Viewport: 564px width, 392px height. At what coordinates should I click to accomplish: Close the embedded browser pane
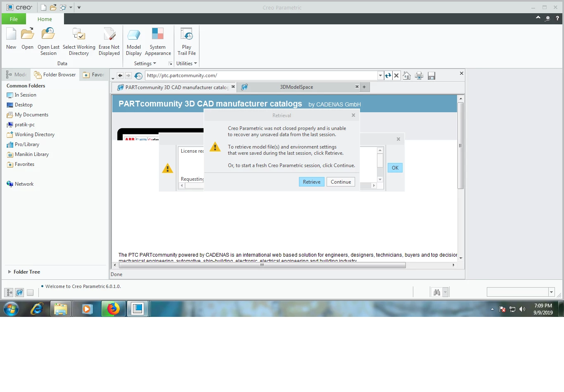[x=462, y=73]
